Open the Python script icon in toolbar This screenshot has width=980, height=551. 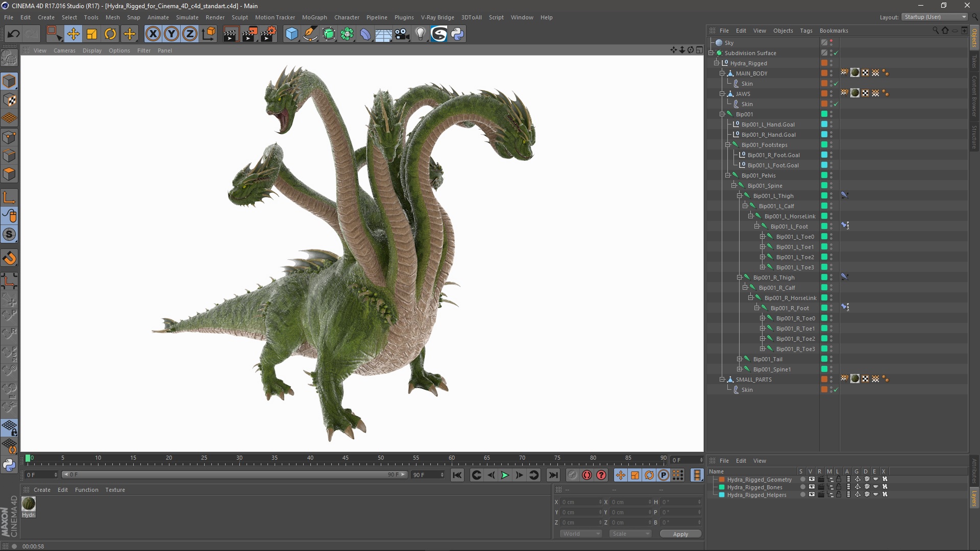tap(458, 34)
